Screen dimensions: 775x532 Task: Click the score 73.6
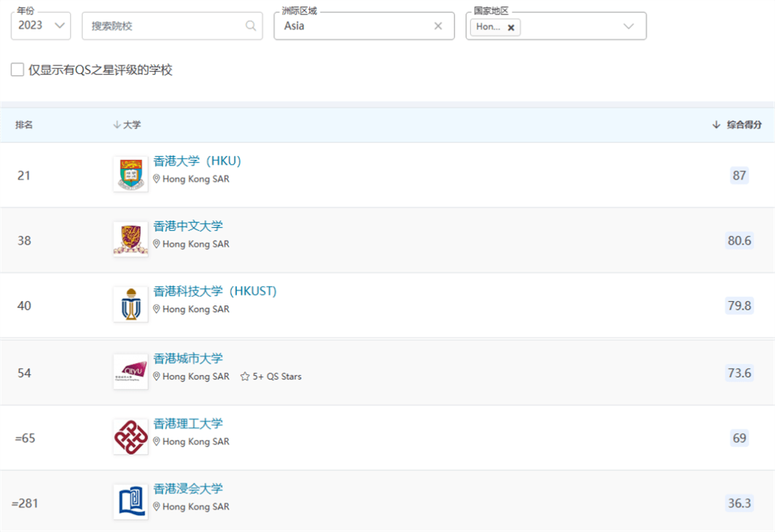739,373
